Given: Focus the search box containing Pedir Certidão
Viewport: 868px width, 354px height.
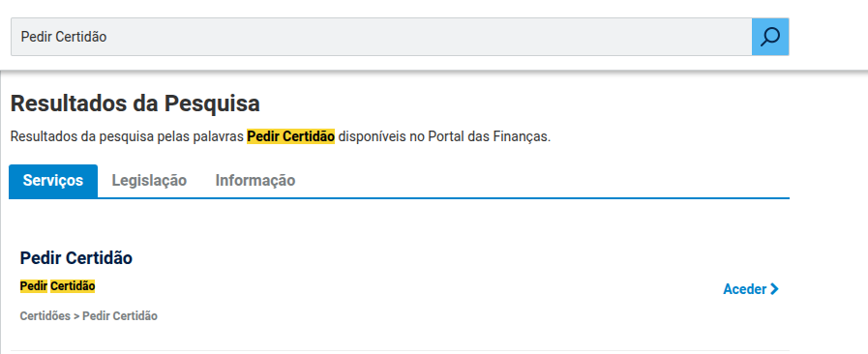Looking at the screenshot, I should click(x=381, y=37).
